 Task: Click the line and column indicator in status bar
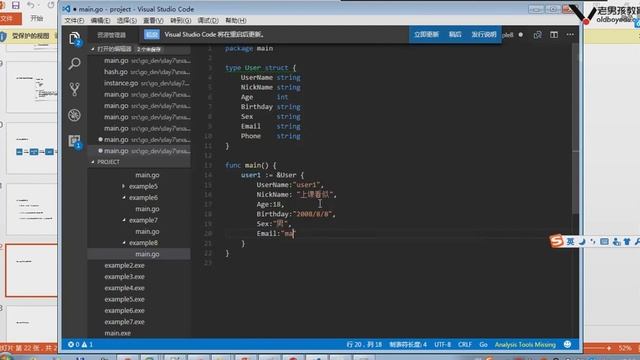point(364,344)
